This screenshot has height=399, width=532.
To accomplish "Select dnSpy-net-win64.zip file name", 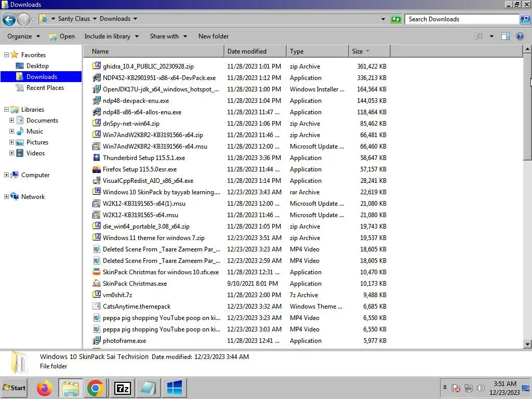I will 131,124.
